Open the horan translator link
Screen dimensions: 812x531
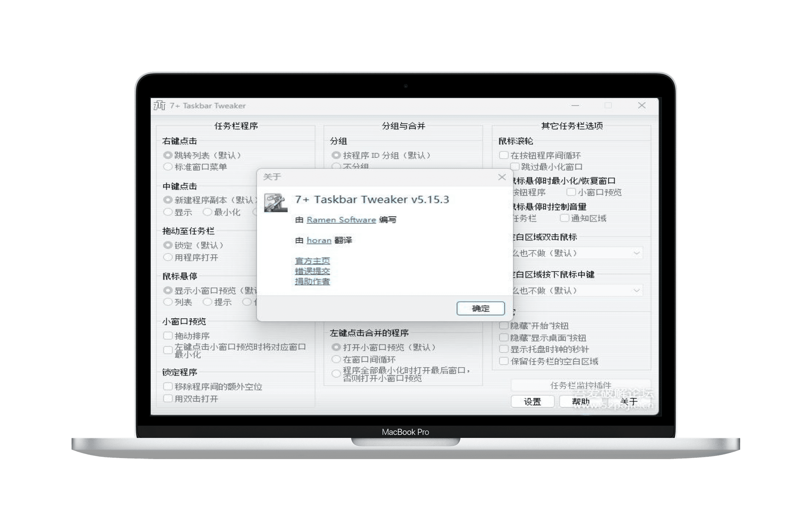(x=319, y=240)
